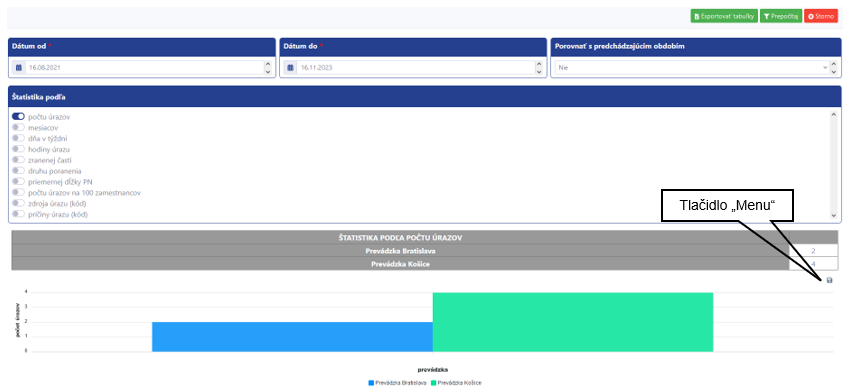This screenshot has width=843, height=391.
Task: Click the green Prevádzka Košice bar
Action: point(573,322)
